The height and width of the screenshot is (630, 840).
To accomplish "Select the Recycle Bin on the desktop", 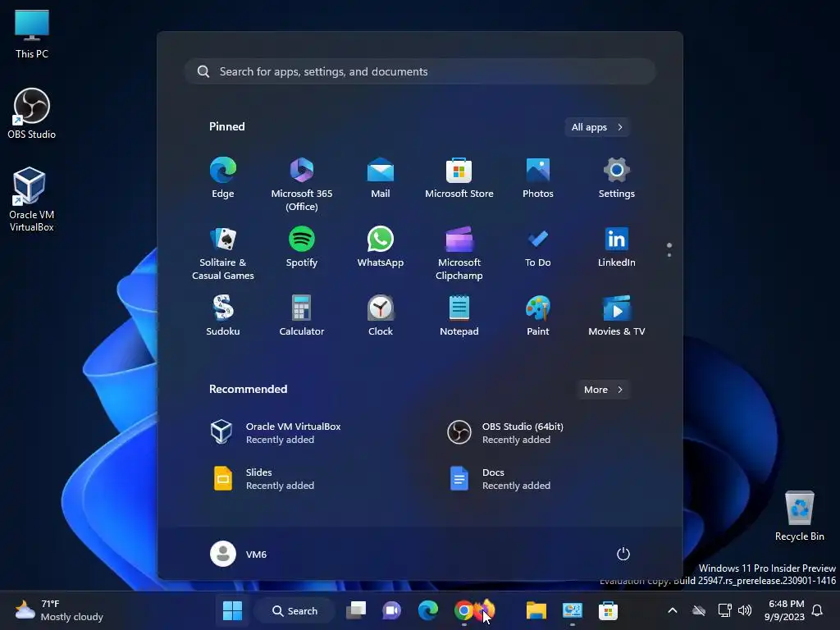I will [799, 515].
